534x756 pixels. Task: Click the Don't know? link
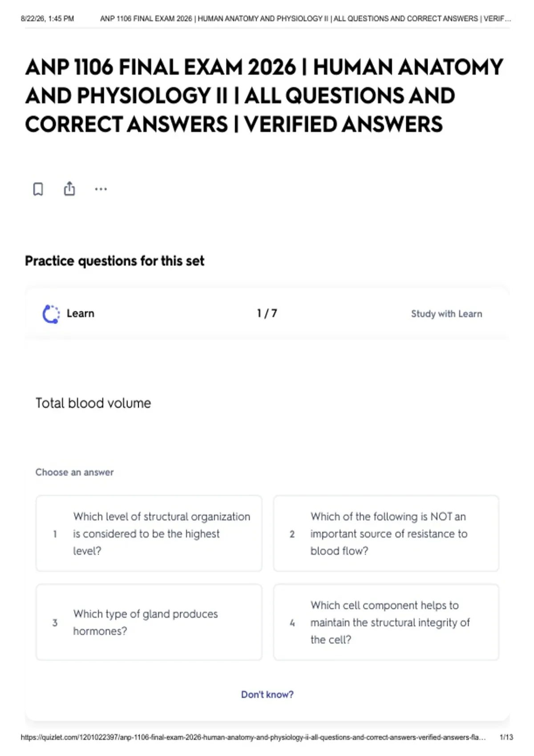tap(267, 694)
